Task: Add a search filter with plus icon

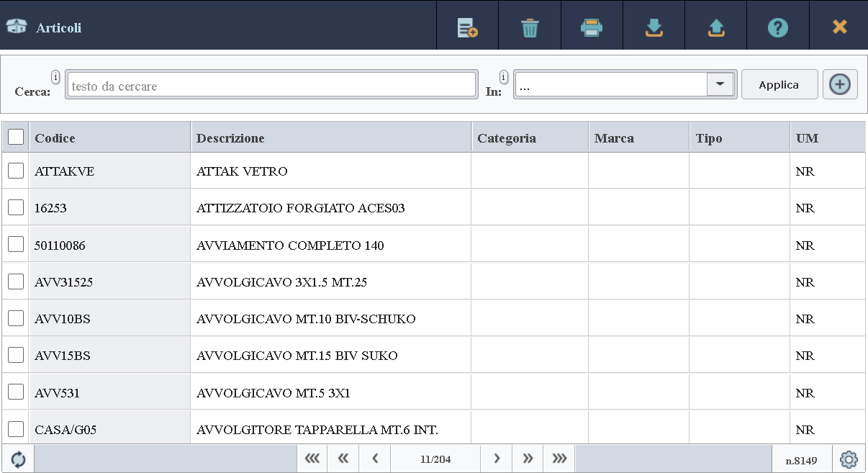Action: 839,84
